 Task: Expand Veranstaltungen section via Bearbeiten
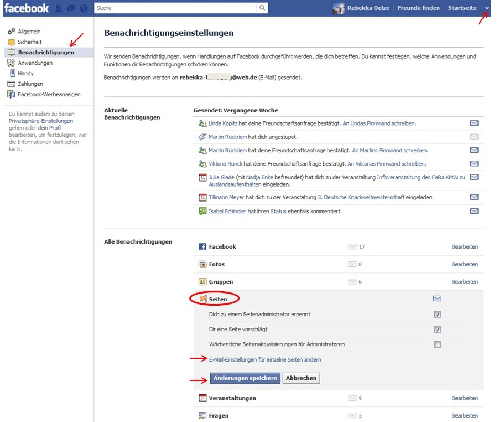click(464, 398)
